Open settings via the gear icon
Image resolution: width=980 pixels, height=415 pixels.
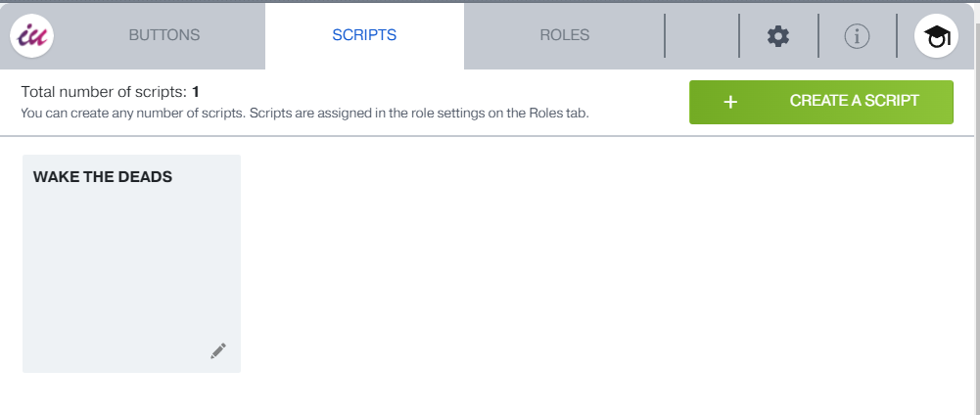pos(777,36)
